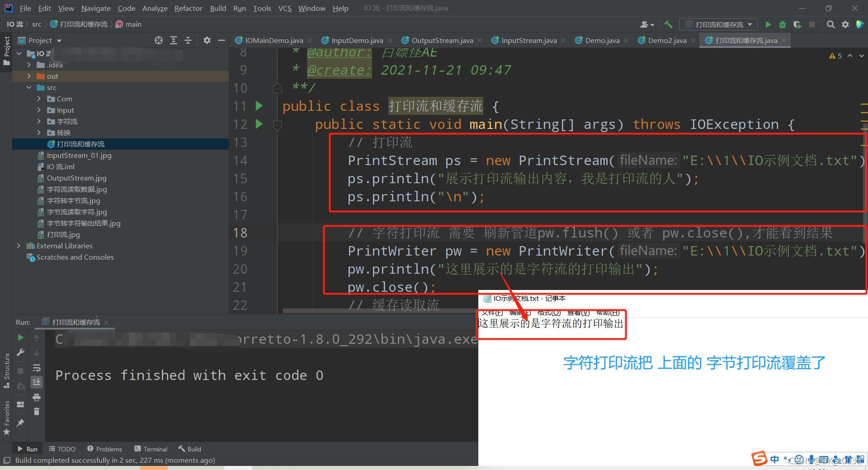
Task: Click the user account icon in toolbar
Action: (x=647, y=24)
